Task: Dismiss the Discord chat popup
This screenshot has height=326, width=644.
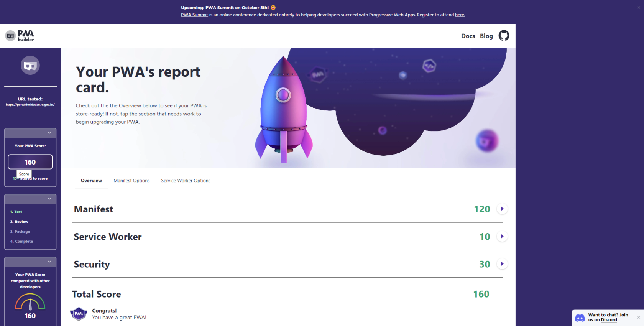Action: coord(639,317)
